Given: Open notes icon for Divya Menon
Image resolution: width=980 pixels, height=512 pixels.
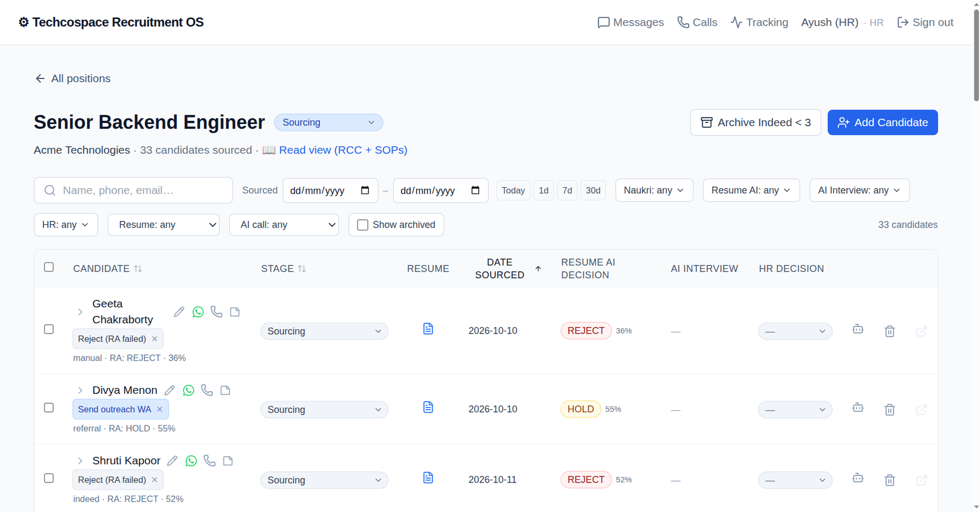Looking at the screenshot, I should coord(225,390).
